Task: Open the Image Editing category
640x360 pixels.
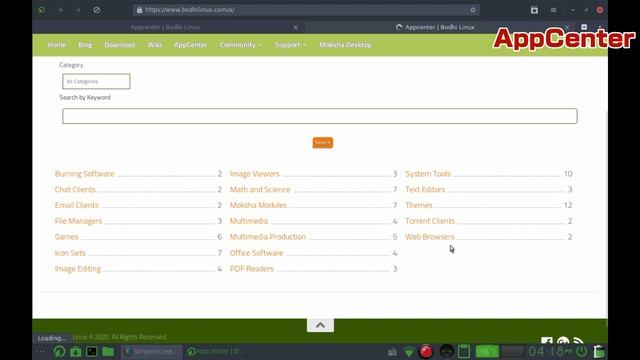Action: (78, 269)
